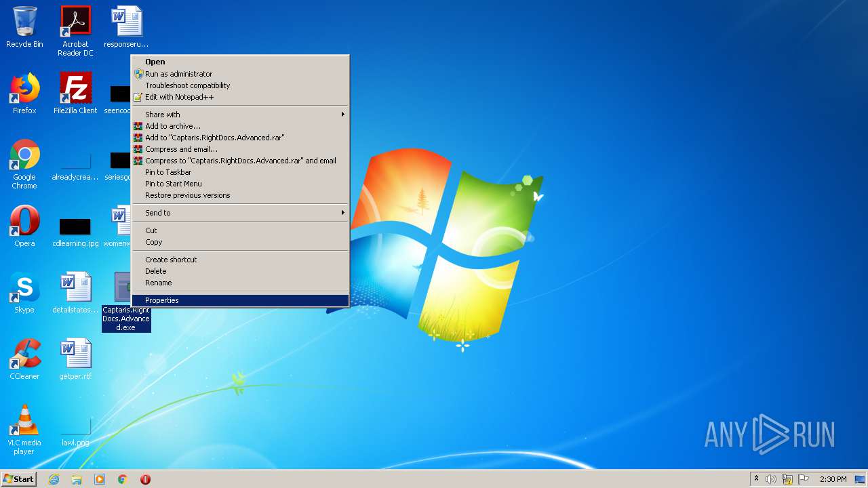The height and width of the screenshot is (488, 868).
Task: Choose Restore previous versions
Action: pos(240,195)
